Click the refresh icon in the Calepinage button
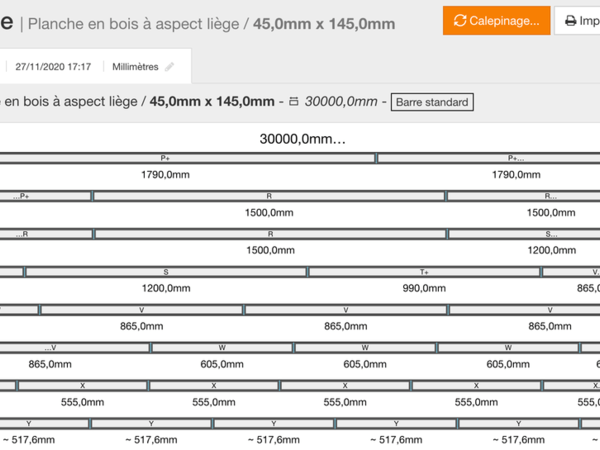Screen dimensions: 600x450 460,20
